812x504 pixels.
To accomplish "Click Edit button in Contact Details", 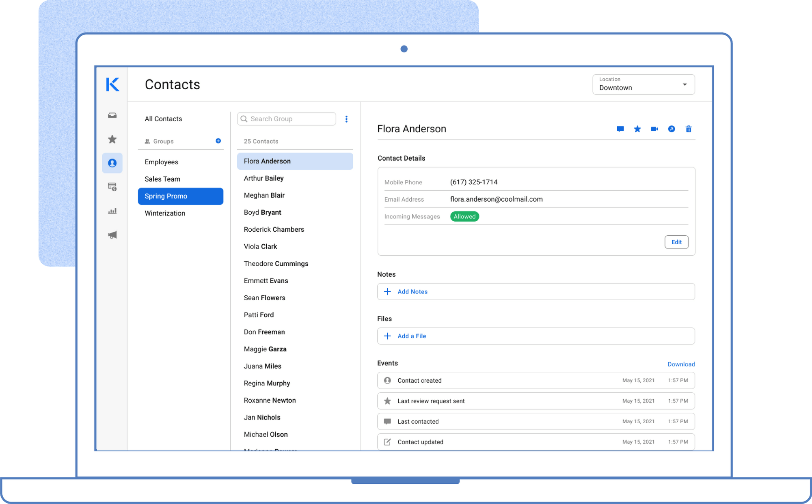I will tap(676, 242).
